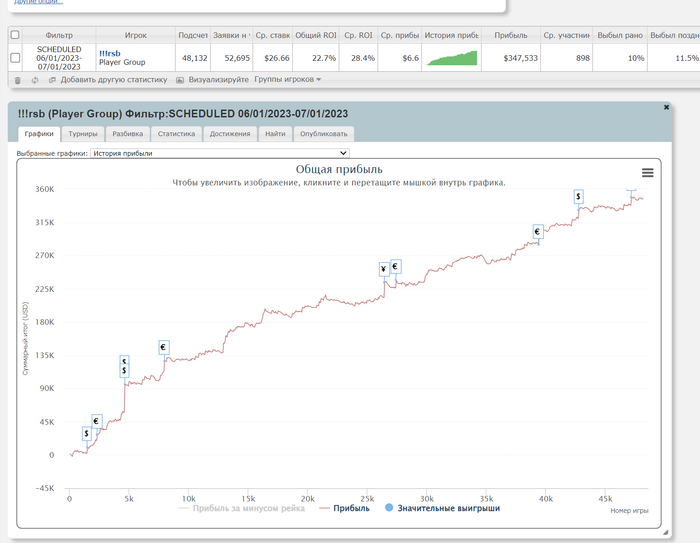Click the resize grip at panel's corner
Image resolution: width=700 pixels, height=543 pixels.
pyautogui.click(x=665, y=532)
